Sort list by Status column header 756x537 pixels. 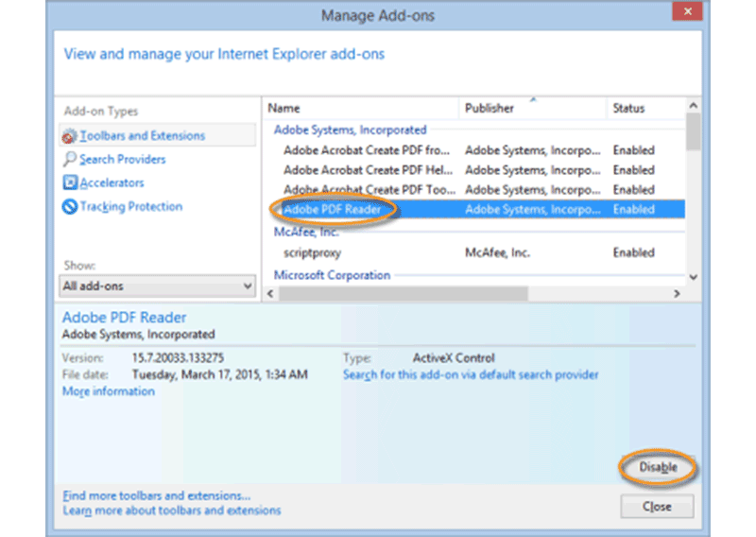tap(645, 108)
